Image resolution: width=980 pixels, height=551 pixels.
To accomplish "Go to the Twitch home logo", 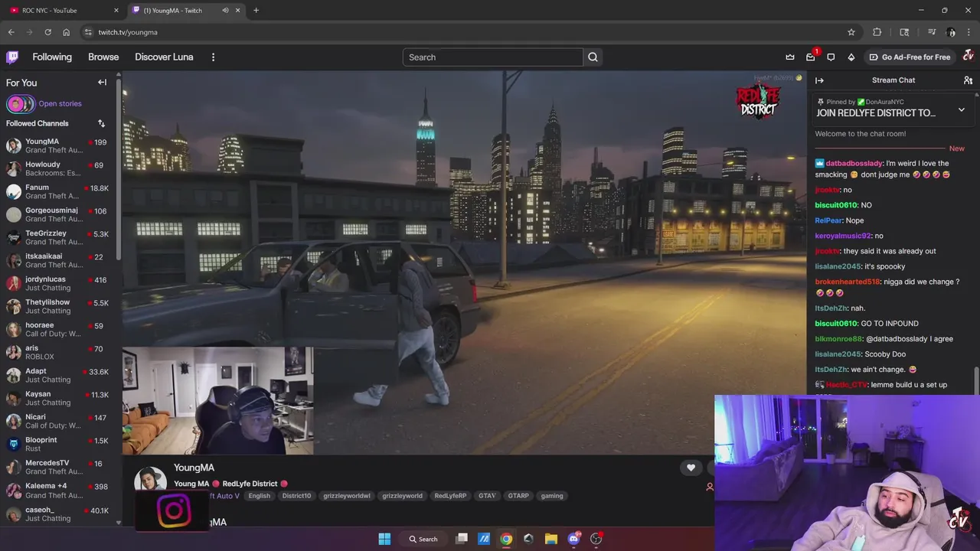I will tap(12, 57).
